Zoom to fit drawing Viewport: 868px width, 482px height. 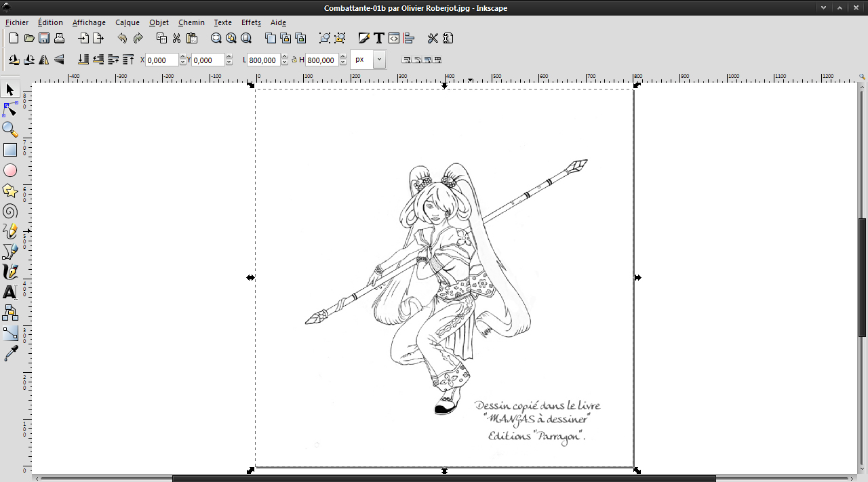(x=231, y=38)
